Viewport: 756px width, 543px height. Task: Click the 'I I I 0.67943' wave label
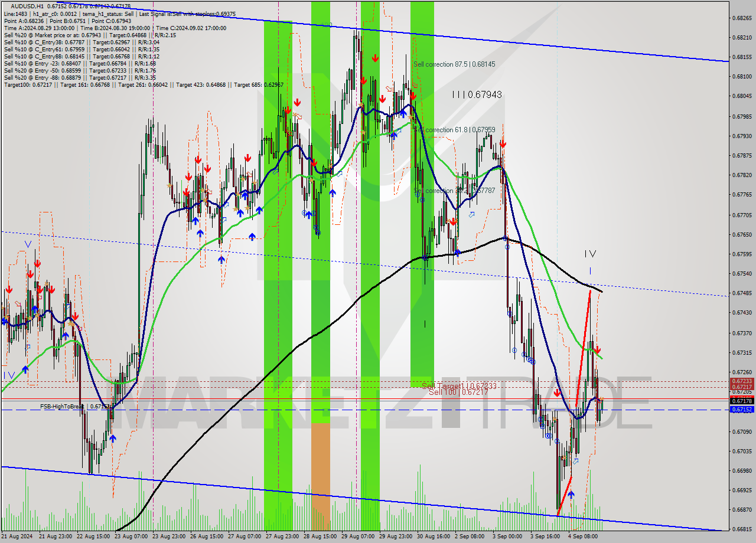(x=477, y=94)
